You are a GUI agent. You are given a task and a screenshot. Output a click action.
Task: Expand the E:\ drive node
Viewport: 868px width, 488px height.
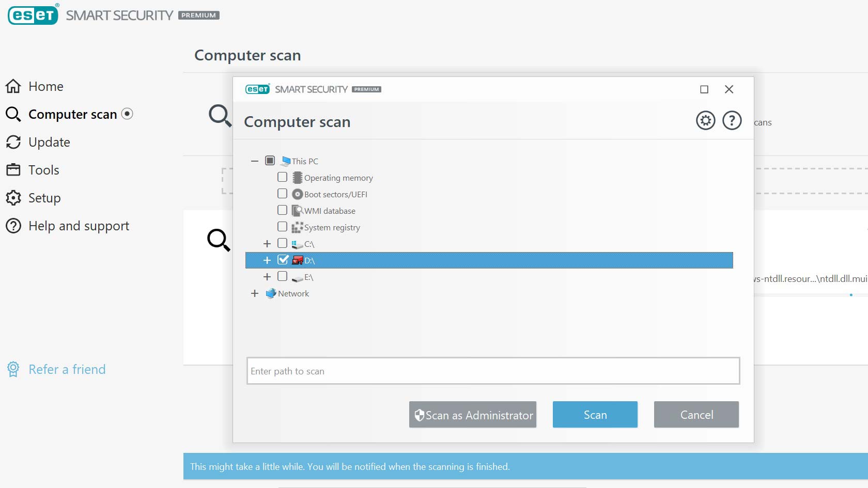(267, 277)
